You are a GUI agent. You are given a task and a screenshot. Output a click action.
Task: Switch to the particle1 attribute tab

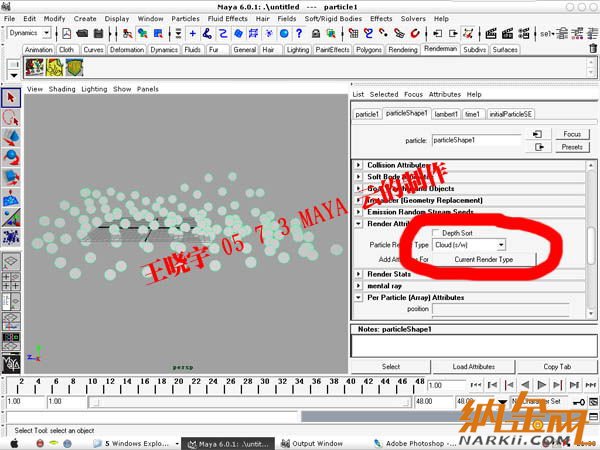367,114
